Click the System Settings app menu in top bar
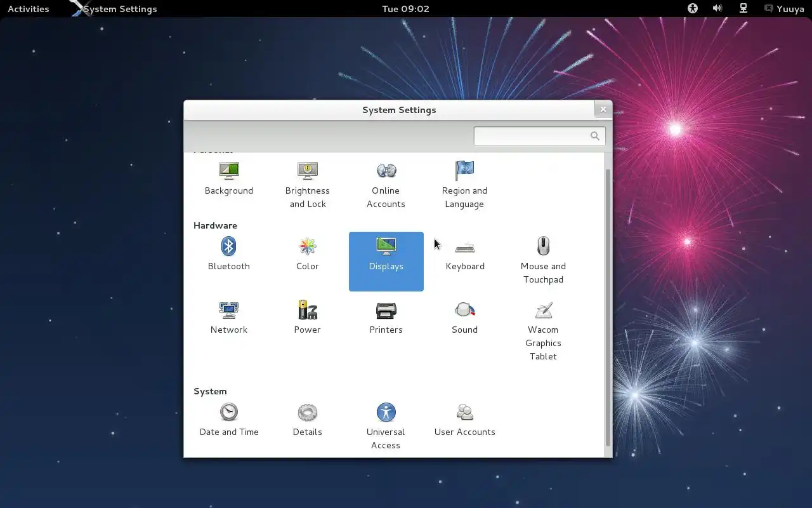 point(114,9)
